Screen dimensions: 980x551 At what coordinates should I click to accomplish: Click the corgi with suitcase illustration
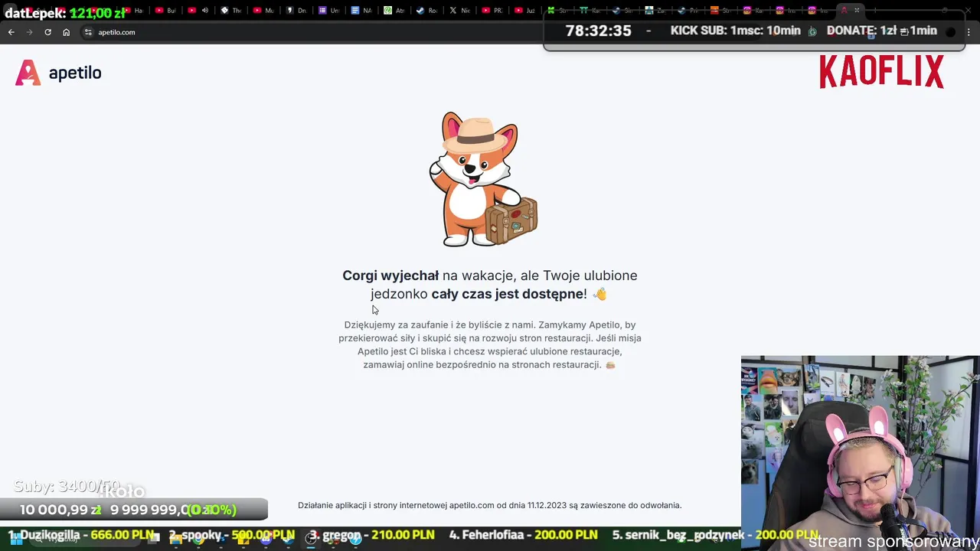tap(482, 179)
